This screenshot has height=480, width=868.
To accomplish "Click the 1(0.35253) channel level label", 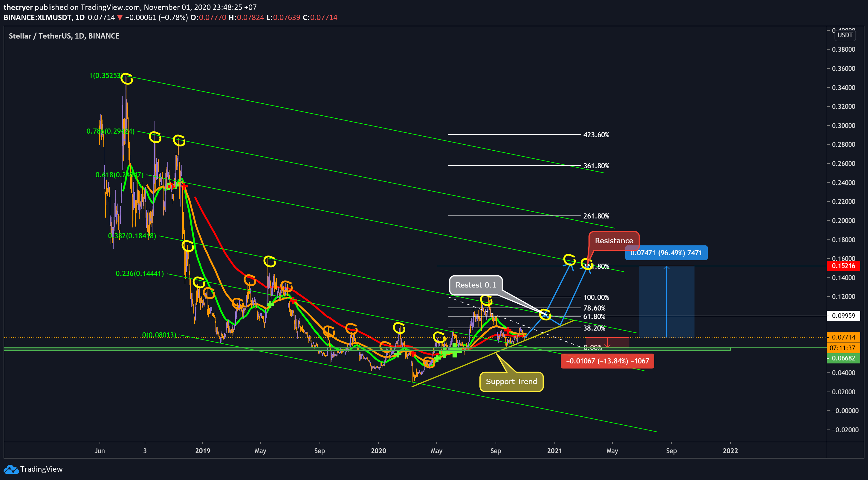I will pos(106,75).
